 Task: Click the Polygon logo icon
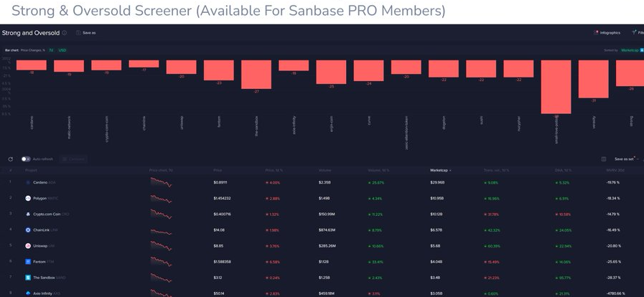[x=28, y=198]
